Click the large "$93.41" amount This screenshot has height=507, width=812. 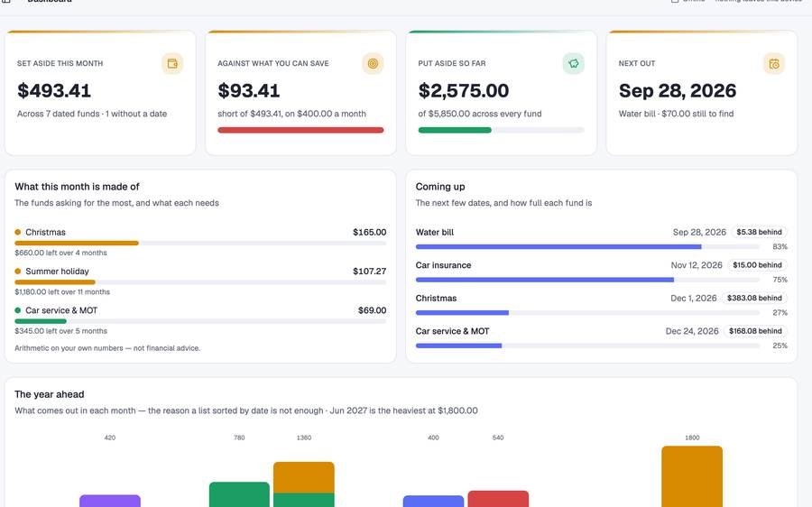pos(249,90)
